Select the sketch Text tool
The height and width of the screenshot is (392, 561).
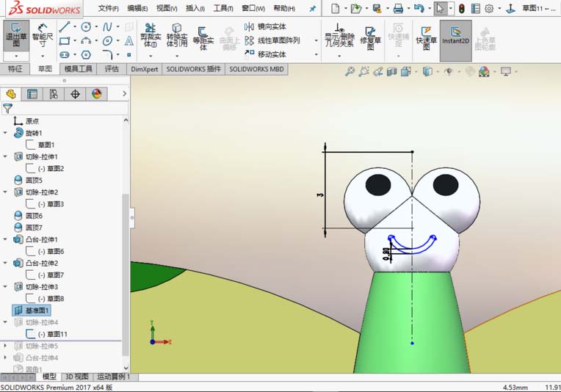129,41
